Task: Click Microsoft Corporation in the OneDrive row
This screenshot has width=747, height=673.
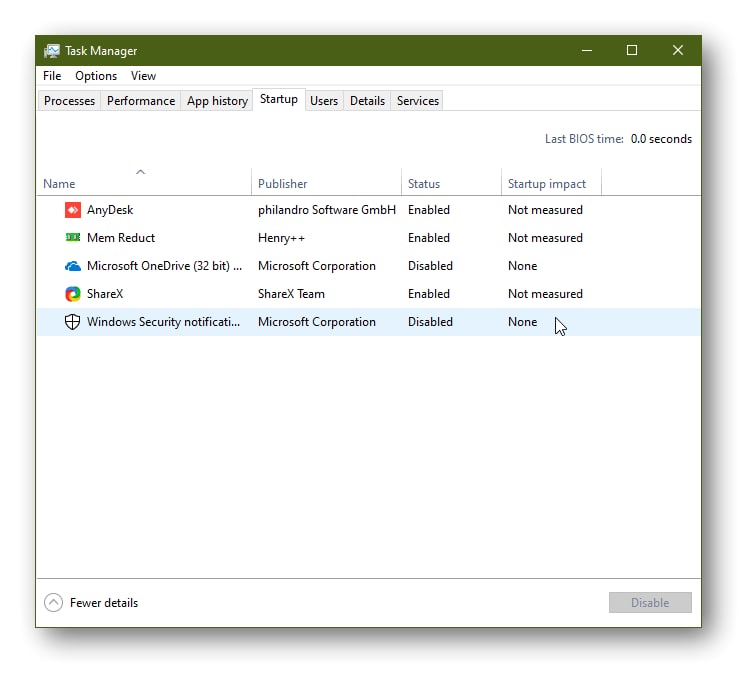Action: (x=317, y=266)
